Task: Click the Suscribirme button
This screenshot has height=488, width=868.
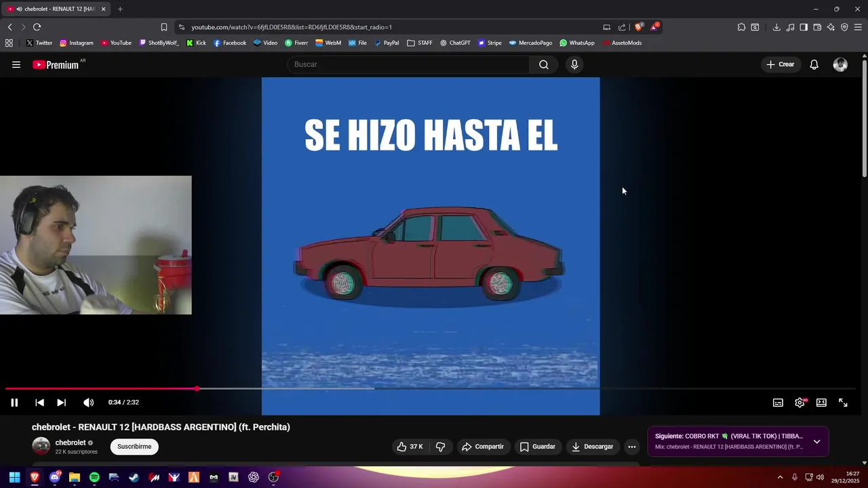Action: [x=134, y=447]
